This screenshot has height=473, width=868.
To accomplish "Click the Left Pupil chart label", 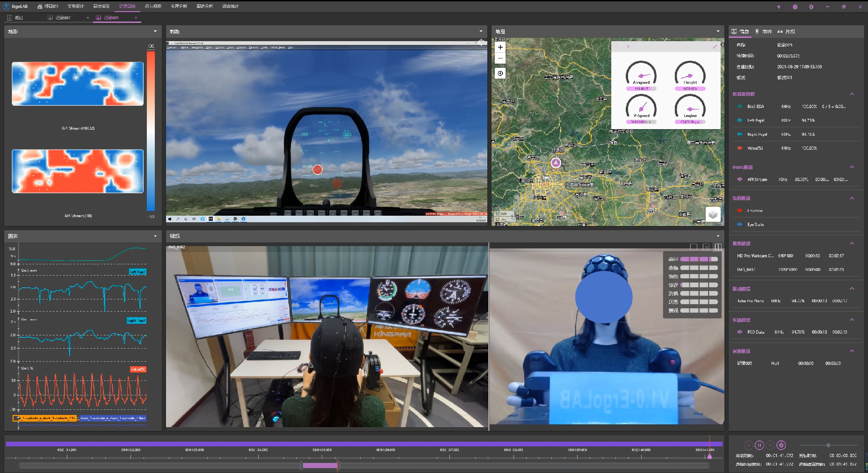I will coord(137,272).
